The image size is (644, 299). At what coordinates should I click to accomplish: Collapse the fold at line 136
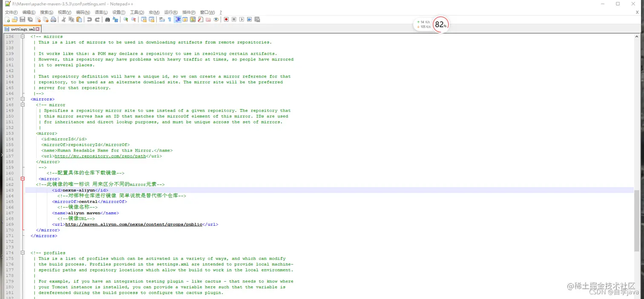pyautogui.click(x=23, y=37)
